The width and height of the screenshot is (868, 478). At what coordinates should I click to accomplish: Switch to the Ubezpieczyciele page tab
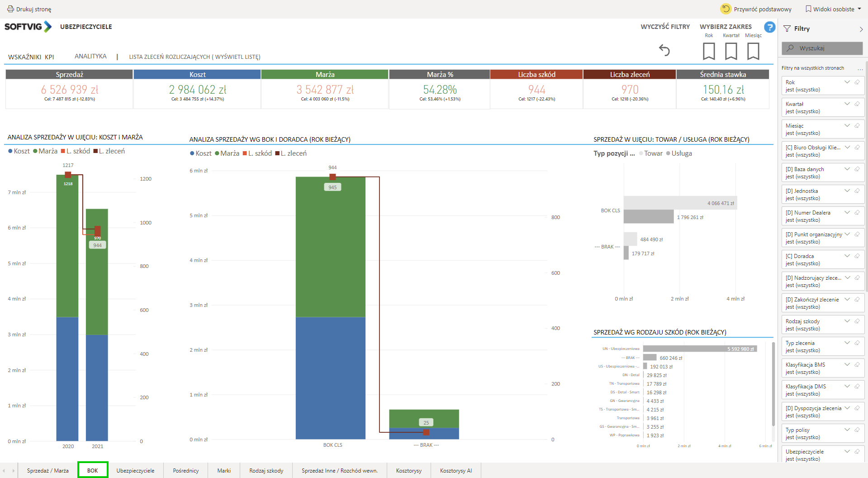coord(135,471)
